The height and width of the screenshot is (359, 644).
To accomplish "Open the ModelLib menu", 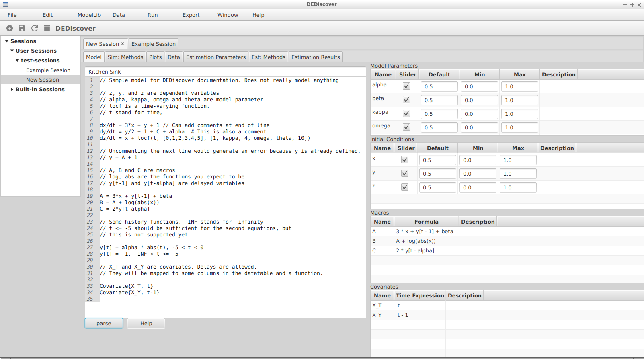I will click(89, 15).
